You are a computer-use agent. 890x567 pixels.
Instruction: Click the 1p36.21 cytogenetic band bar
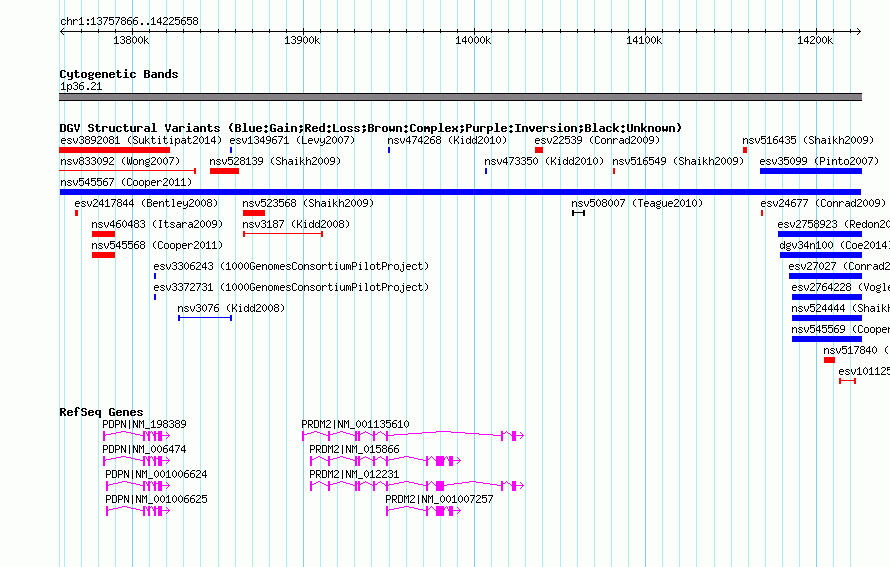coord(460,97)
